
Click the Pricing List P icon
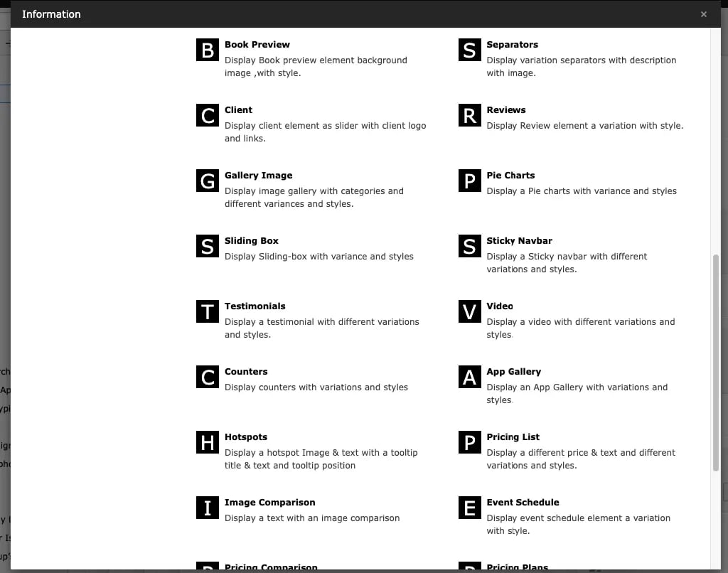point(469,442)
